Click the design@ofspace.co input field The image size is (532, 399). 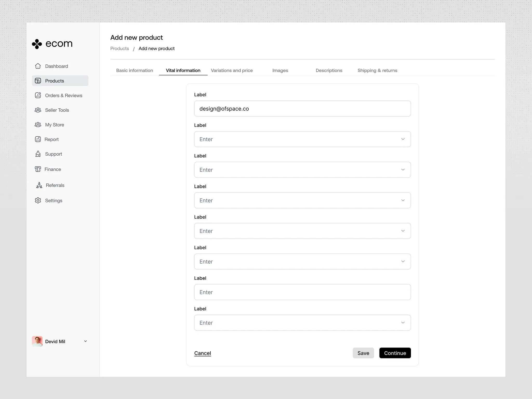302,109
